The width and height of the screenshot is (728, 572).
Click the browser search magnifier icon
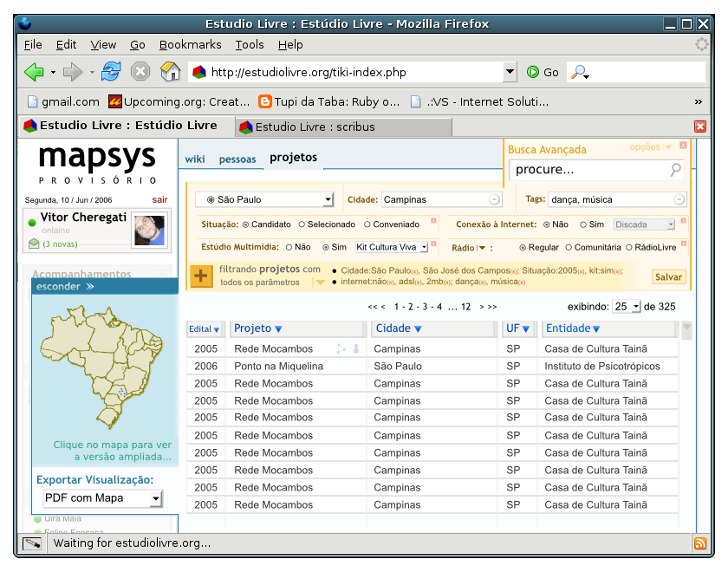pyautogui.click(x=579, y=72)
